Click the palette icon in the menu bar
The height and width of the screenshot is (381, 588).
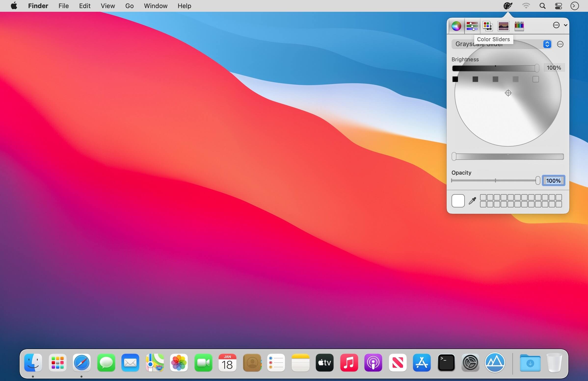(508, 6)
